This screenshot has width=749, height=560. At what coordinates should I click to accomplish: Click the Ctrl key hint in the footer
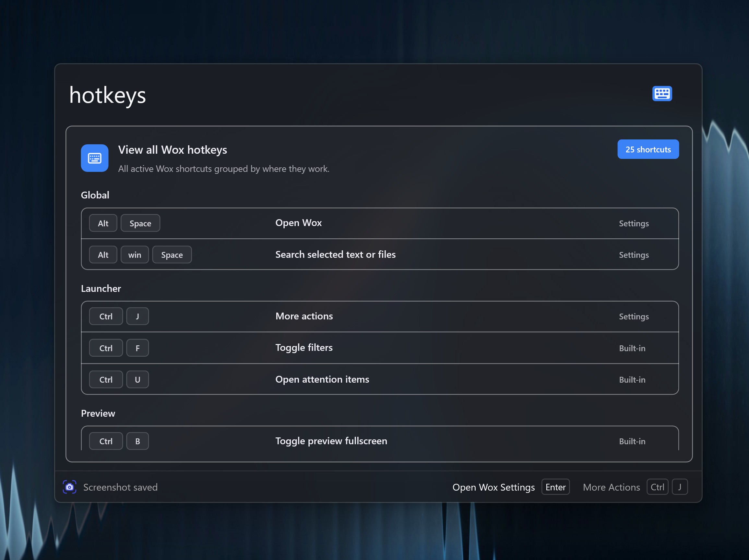point(657,487)
